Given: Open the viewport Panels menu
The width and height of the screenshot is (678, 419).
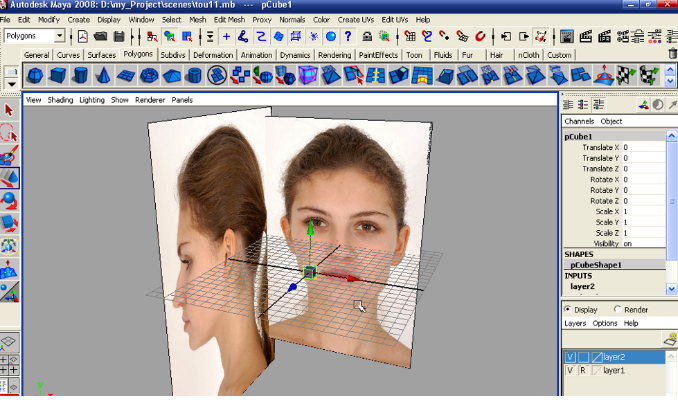Looking at the screenshot, I should pos(182,100).
